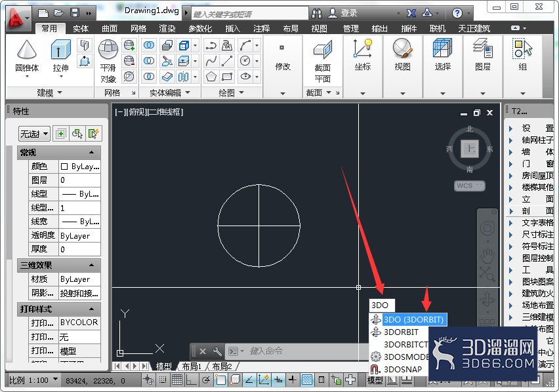Switch to the 渲染 ribbon tab
Image resolution: width=559 pixels, height=392 pixels.
[x=167, y=28]
